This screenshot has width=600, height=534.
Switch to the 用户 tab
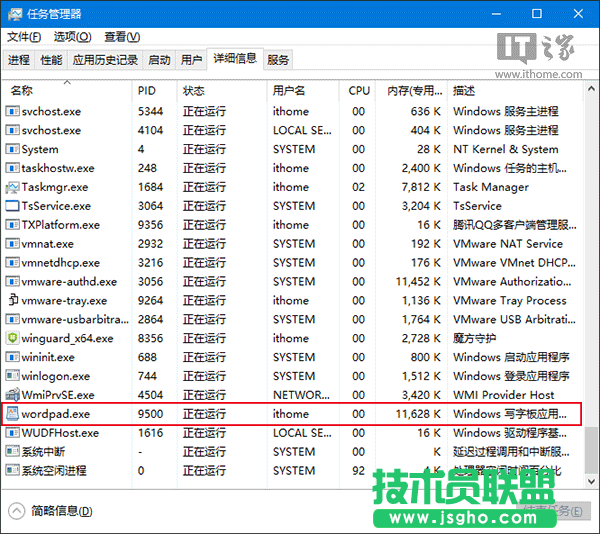pyautogui.click(x=191, y=60)
